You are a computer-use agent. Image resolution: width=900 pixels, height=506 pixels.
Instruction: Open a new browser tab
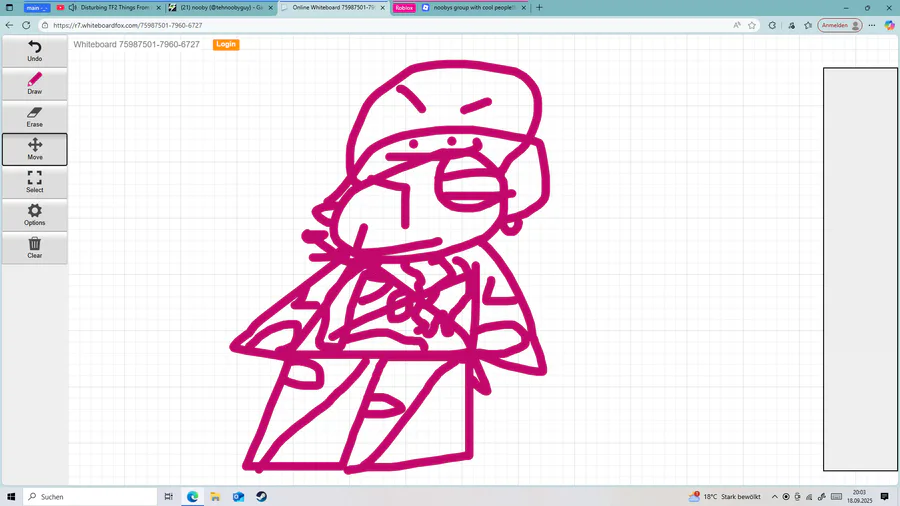click(539, 8)
